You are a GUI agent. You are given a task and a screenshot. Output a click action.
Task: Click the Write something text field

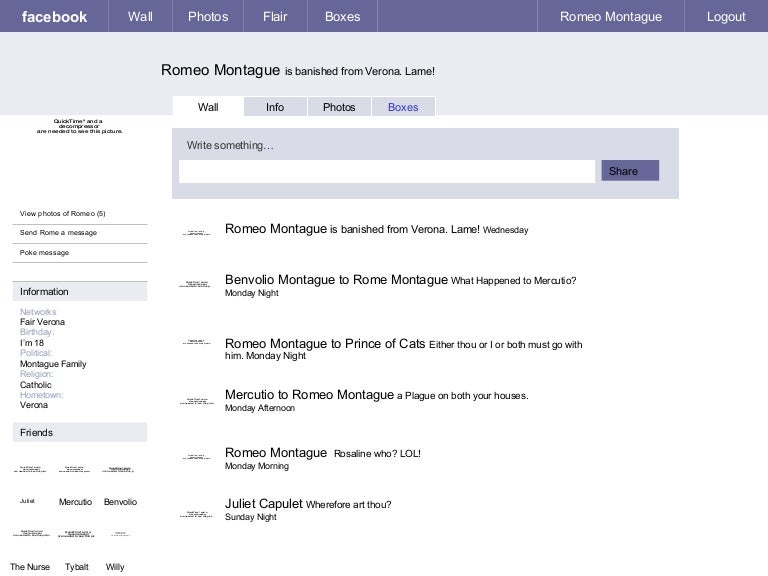pyautogui.click(x=386, y=171)
